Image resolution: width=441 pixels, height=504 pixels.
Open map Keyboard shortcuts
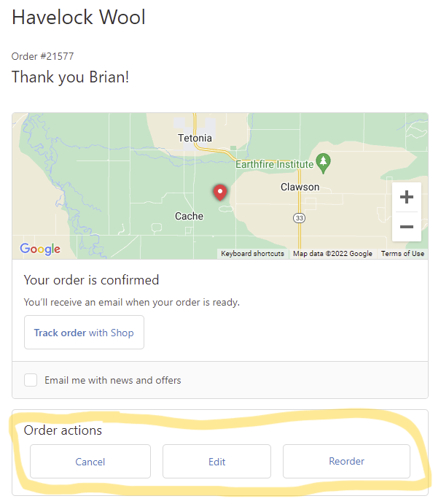(x=252, y=254)
